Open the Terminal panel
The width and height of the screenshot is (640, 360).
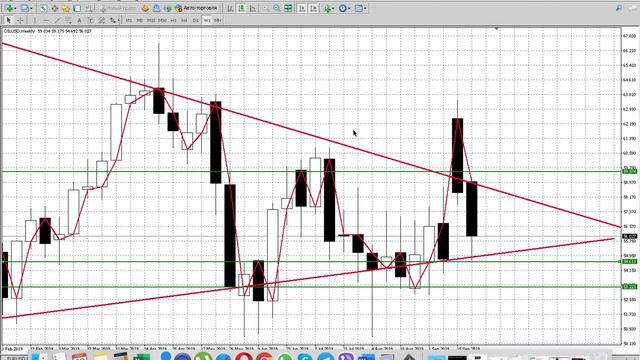pyautogui.click(x=77, y=8)
